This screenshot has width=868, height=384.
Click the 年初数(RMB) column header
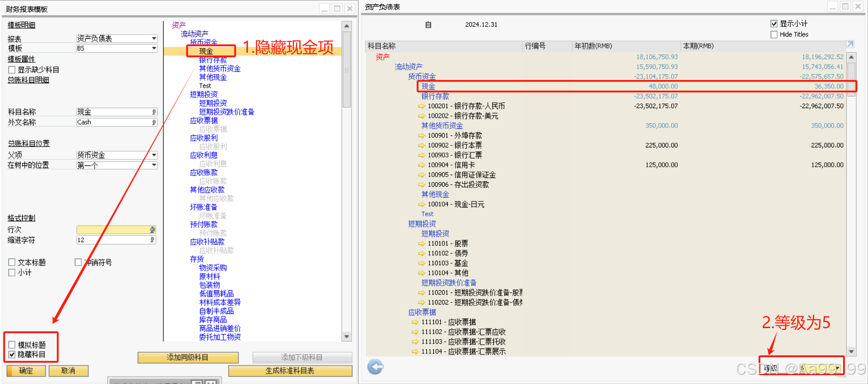tap(625, 46)
